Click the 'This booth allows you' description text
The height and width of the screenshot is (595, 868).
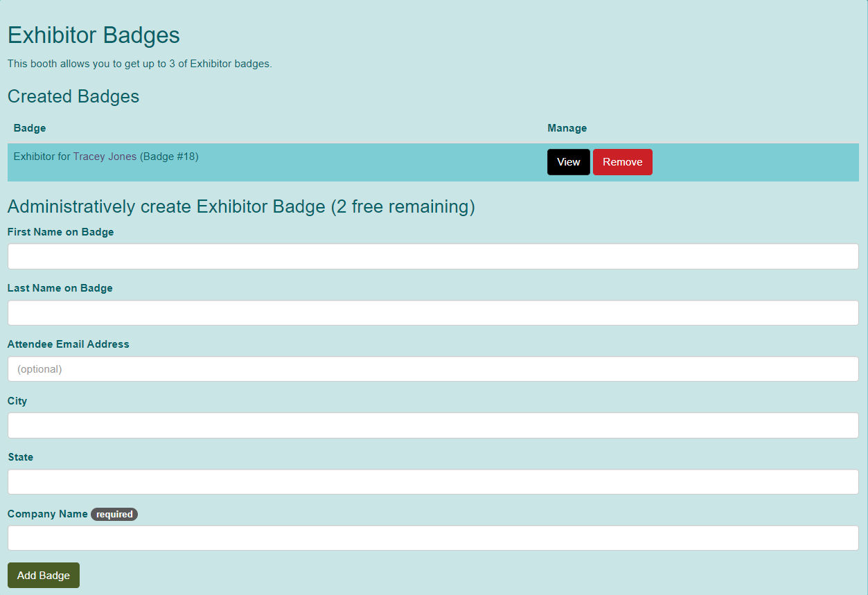pos(140,64)
